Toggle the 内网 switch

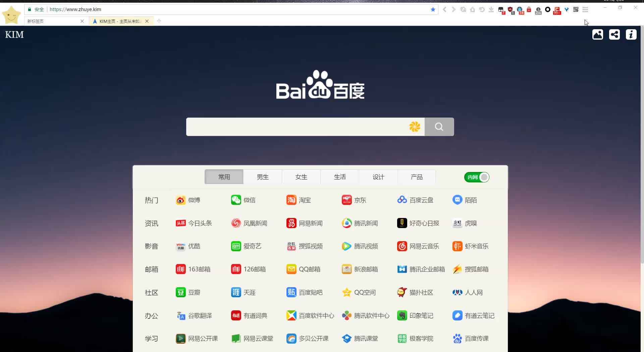pos(477,177)
